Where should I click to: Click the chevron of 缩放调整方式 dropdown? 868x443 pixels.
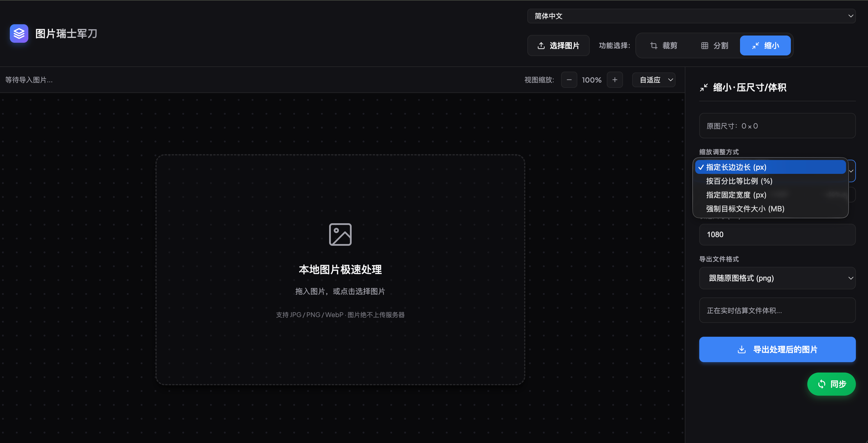point(851,171)
